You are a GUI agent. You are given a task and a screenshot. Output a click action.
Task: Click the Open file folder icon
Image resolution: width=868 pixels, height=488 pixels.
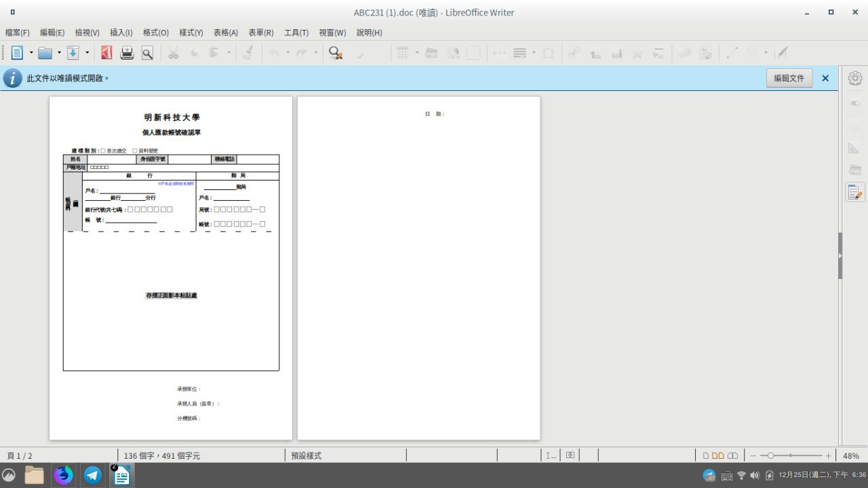coord(45,53)
